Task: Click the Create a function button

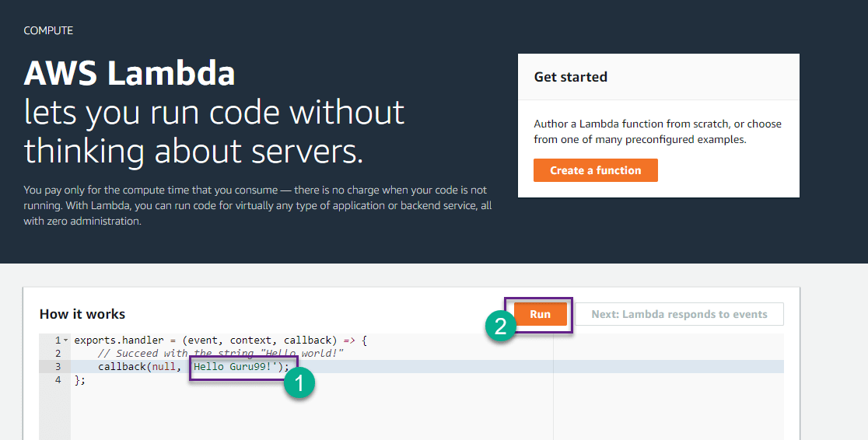Action: point(595,170)
